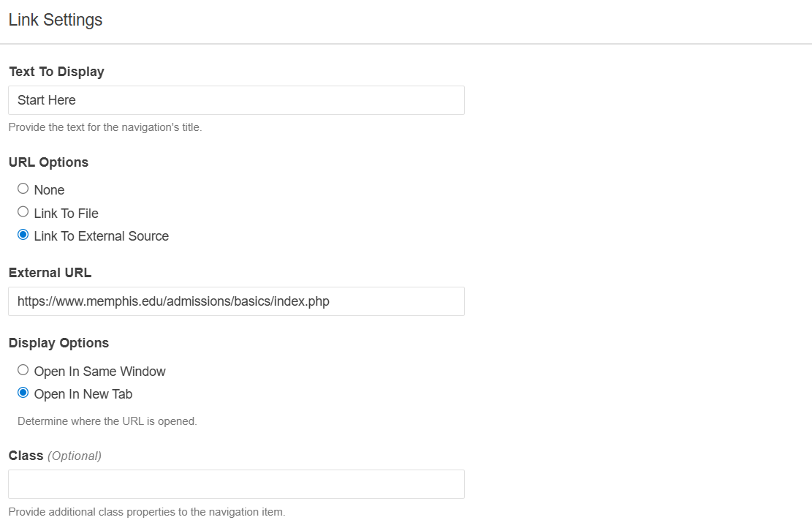Click the Open In New Tab label
Viewport: 812px width, 520px height.
click(83, 393)
